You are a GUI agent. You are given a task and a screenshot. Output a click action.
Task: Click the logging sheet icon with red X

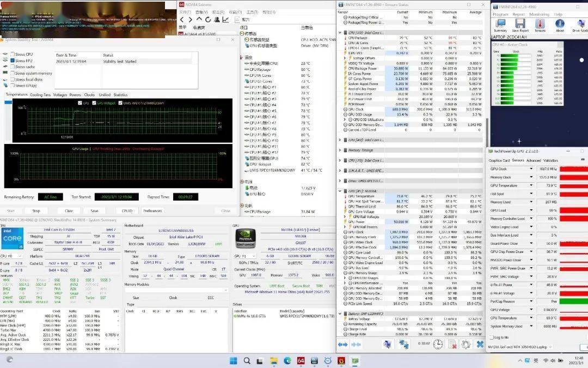452,344
